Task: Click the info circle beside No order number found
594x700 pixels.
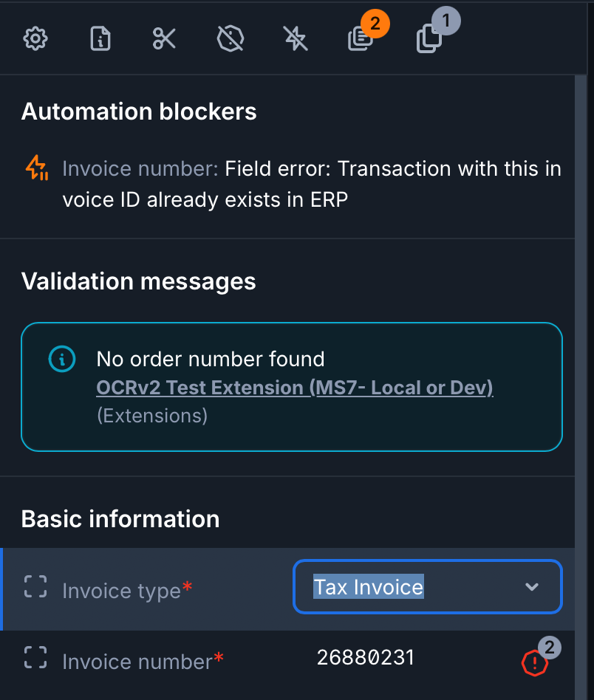Action: (61, 359)
